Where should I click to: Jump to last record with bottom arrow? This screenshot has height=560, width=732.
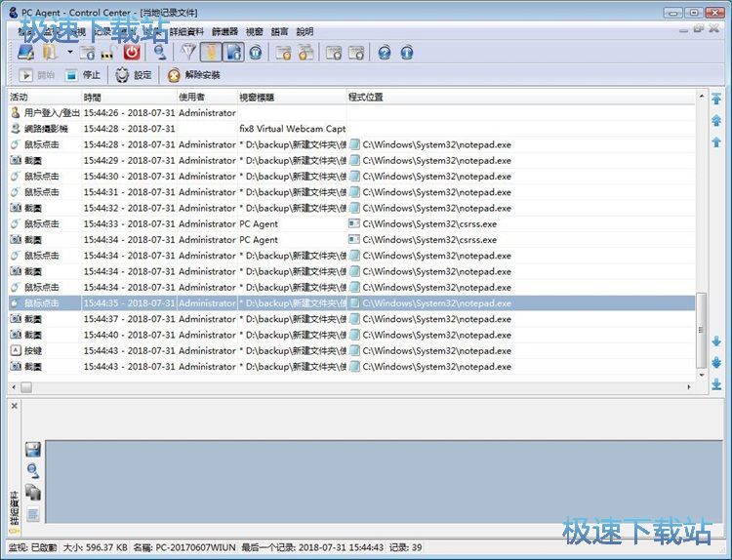click(x=716, y=383)
